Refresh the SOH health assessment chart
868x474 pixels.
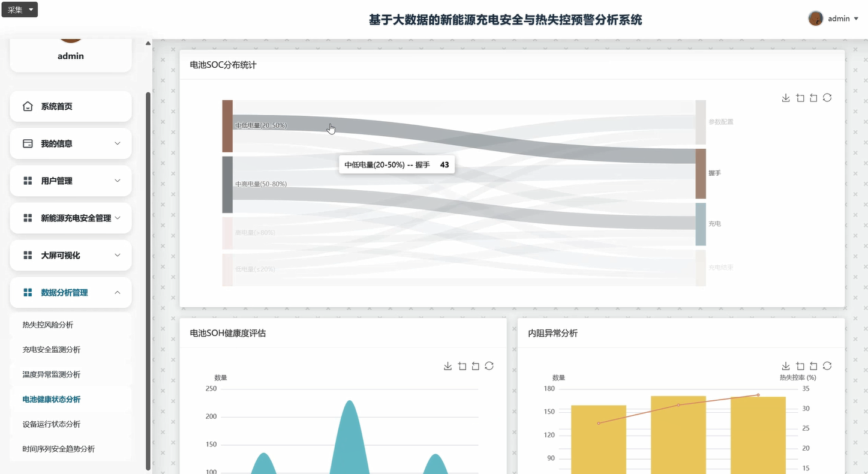tap(489, 366)
